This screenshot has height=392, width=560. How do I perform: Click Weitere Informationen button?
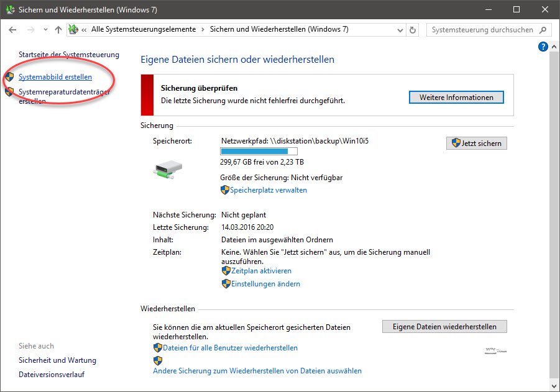click(456, 98)
